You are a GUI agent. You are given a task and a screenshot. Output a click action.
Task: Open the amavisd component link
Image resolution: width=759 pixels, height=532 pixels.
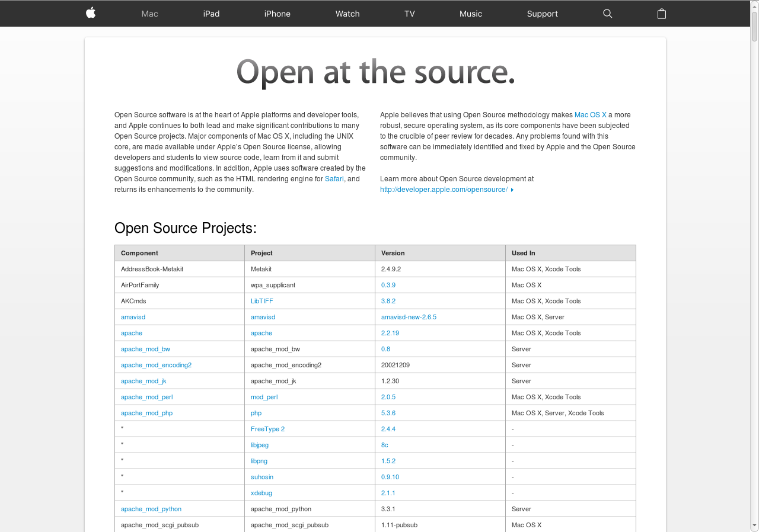(133, 317)
